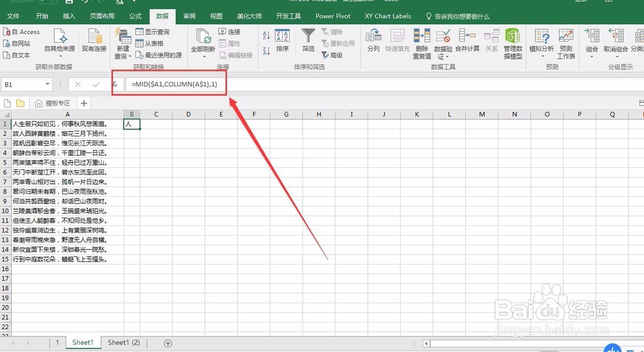Click Data Validation (数据验证) icon

pyautogui.click(x=443, y=35)
